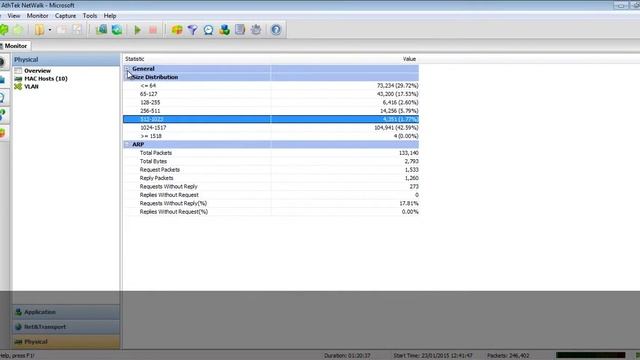Click the MAC Hosts network card icon
This screenshot has height=360, width=640.
coord(18,78)
